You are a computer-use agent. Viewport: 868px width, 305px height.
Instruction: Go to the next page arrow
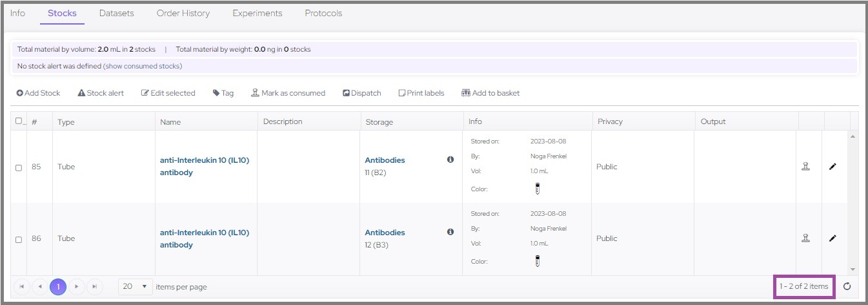pos(76,286)
